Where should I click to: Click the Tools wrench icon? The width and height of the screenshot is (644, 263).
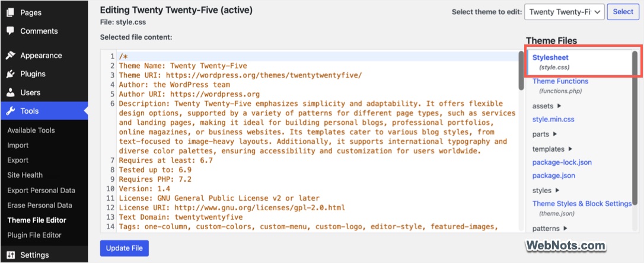(x=10, y=111)
